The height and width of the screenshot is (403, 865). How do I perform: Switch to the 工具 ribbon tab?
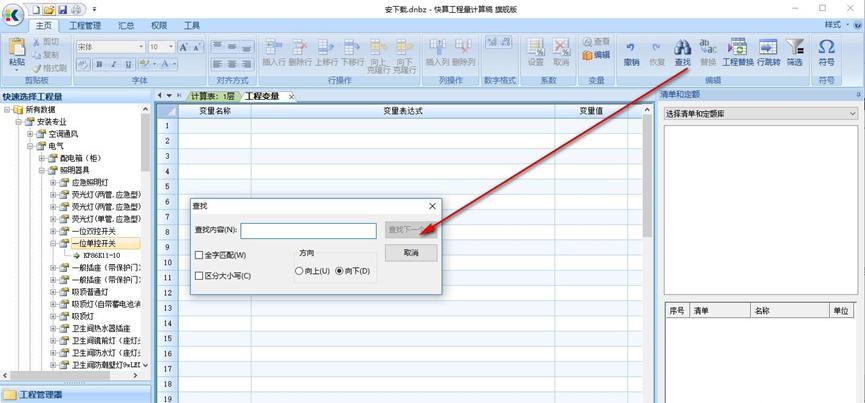coord(192,25)
